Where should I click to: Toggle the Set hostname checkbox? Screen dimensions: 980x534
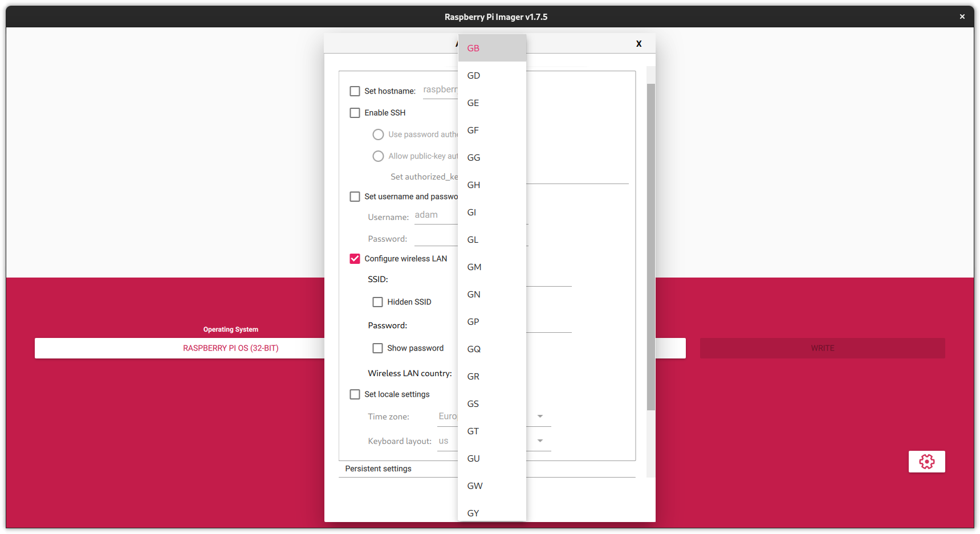[355, 91]
